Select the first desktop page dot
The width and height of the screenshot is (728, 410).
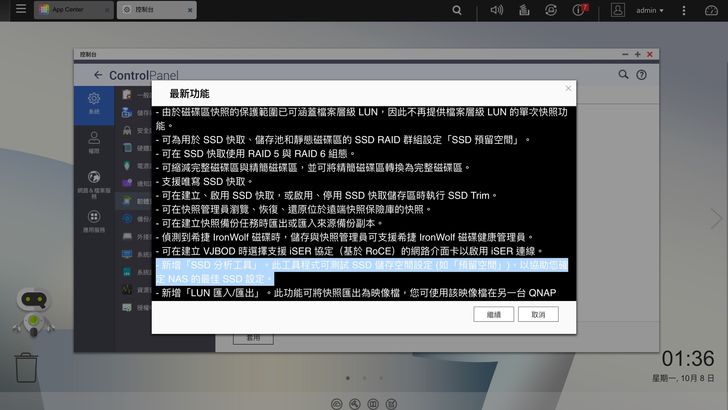[348, 378]
